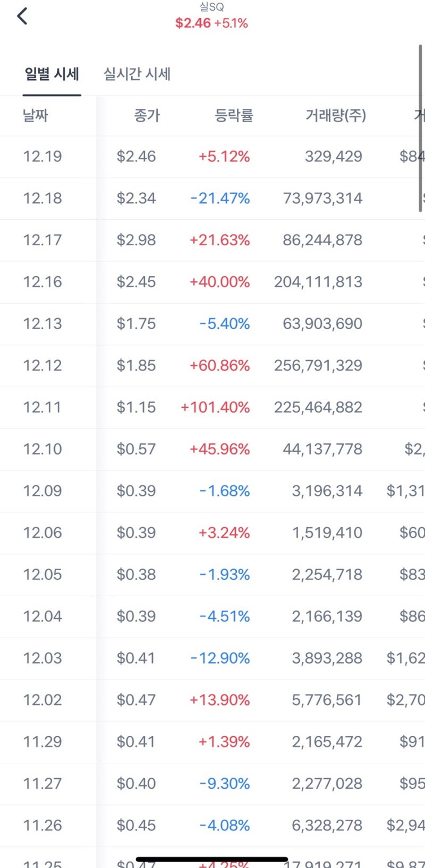Select the 등락률 column header
Screen dimensions: 425x868
tap(234, 115)
